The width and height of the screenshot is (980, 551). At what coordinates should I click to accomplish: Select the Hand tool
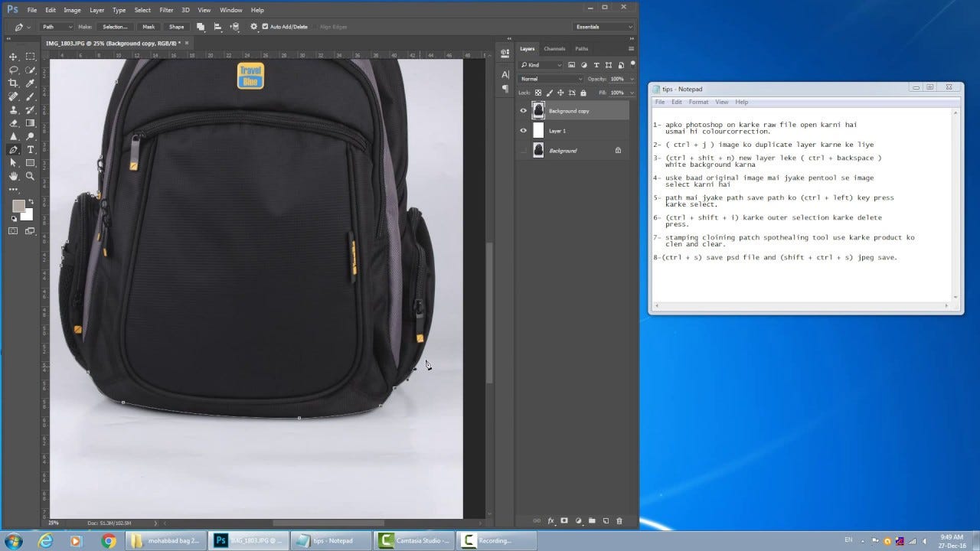tap(13, 176)
